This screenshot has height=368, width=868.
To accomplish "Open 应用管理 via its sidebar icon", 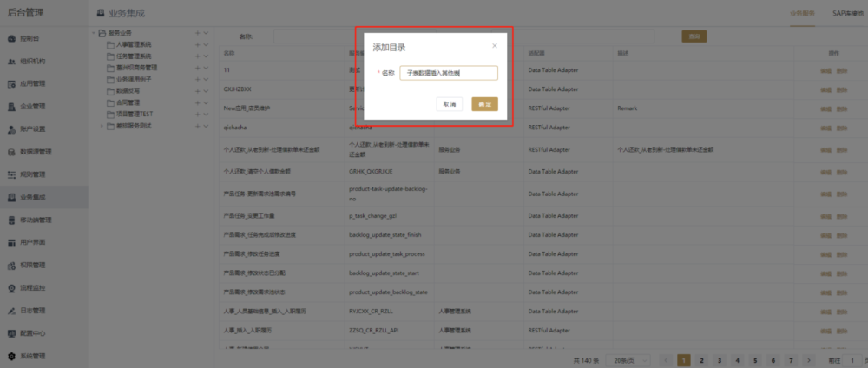I will pyautogui.click(x=10, y=84).
